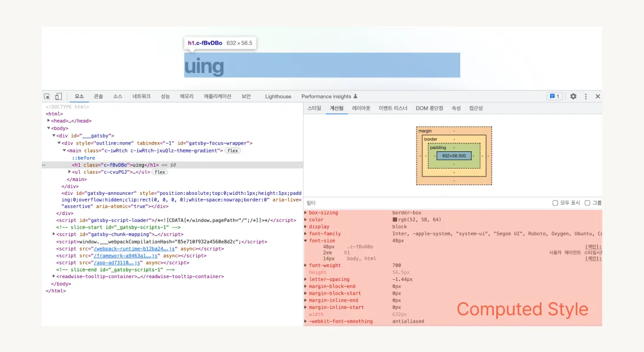
Task: Collapse the div id ___gatsby node
Action: pos(54,135)
